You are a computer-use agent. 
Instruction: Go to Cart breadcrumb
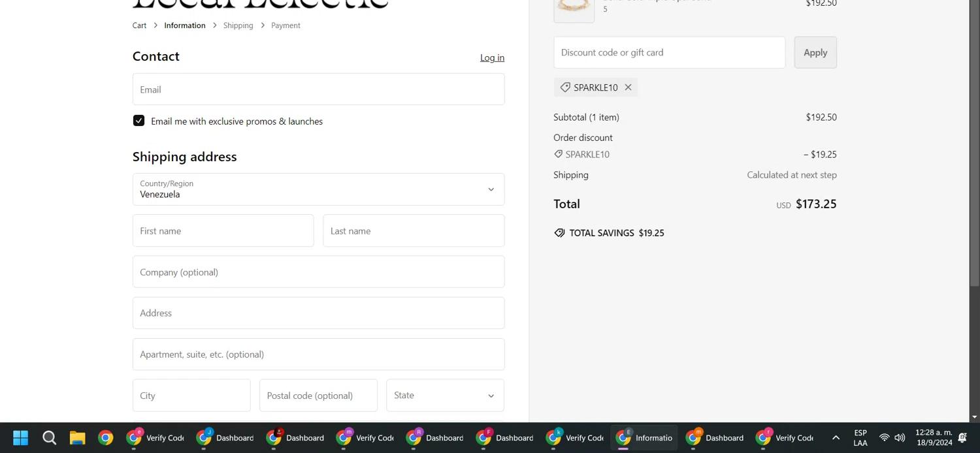tap(139, 25)
